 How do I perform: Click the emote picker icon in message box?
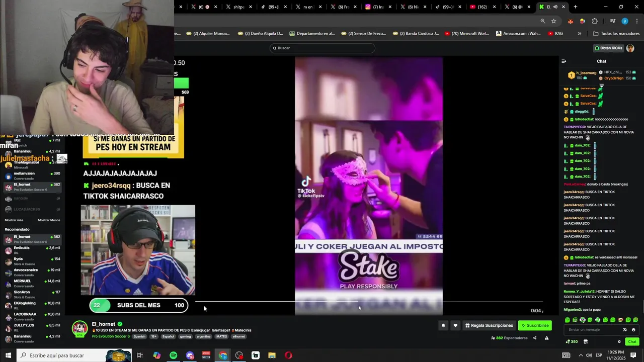point(633,330)
